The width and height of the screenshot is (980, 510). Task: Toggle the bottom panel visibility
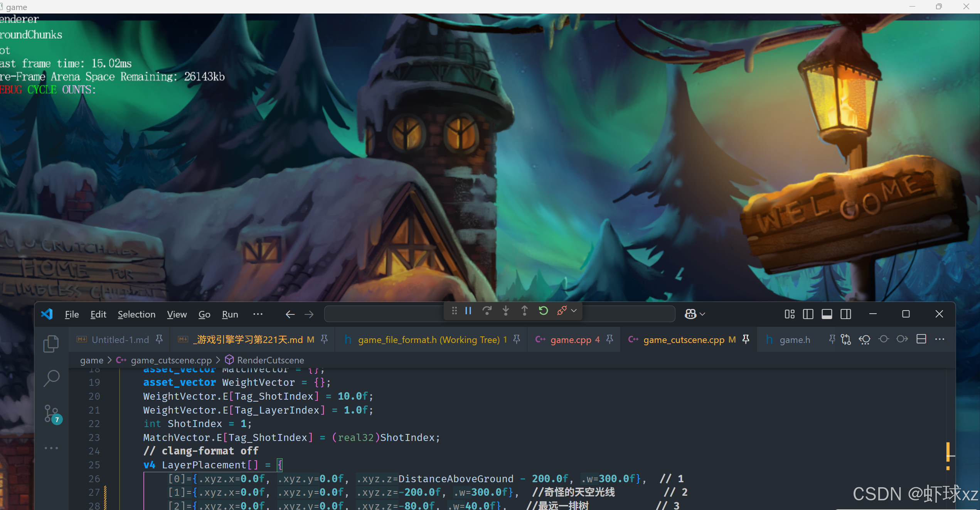click(x=827, y=314)
